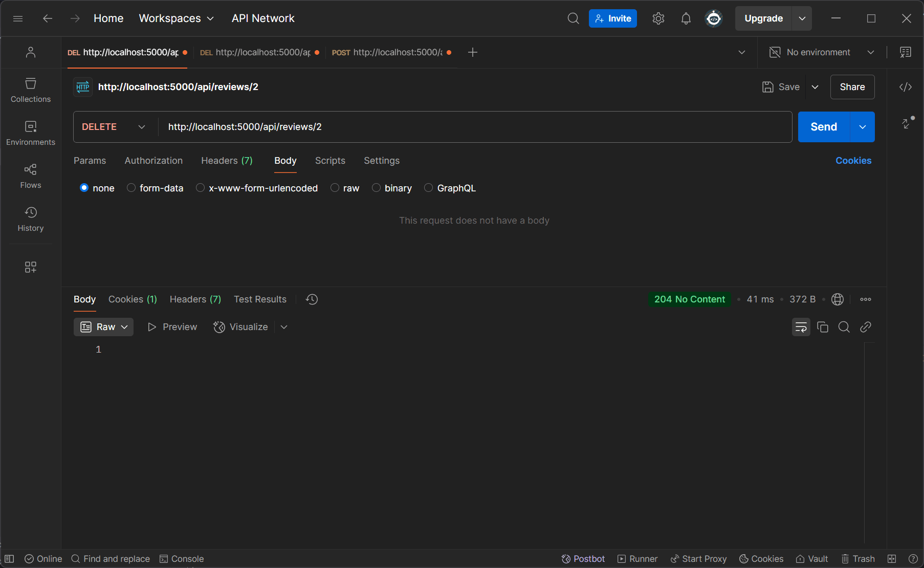Screen dimensions: 924x568
Task: Open the network globe icon in response
Action: (x=838, y=299)
